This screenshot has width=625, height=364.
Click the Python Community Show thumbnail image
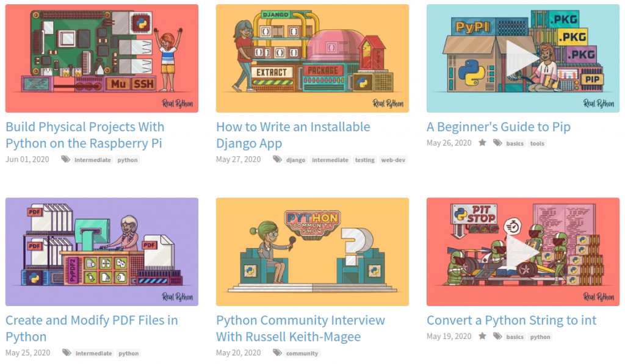(312, 252)
